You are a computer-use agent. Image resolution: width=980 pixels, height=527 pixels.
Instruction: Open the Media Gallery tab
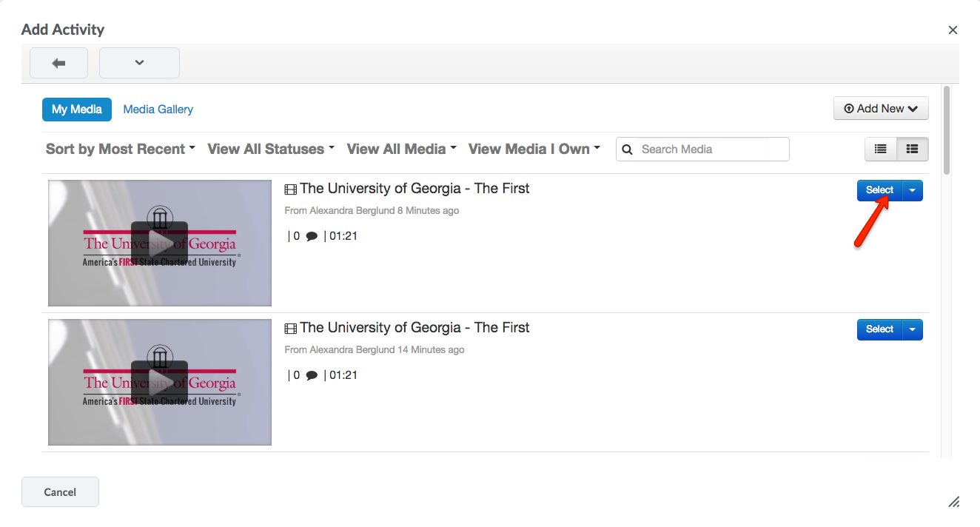158,110
